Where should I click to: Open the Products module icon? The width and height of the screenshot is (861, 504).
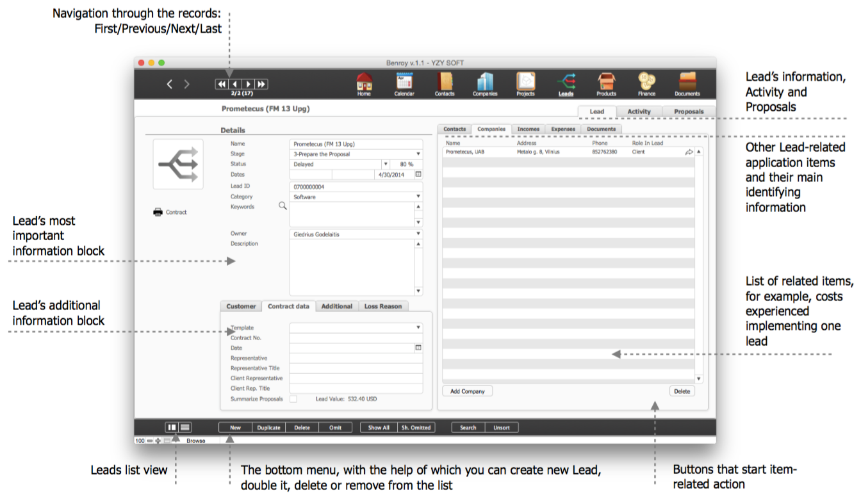(x=606, y=82)
